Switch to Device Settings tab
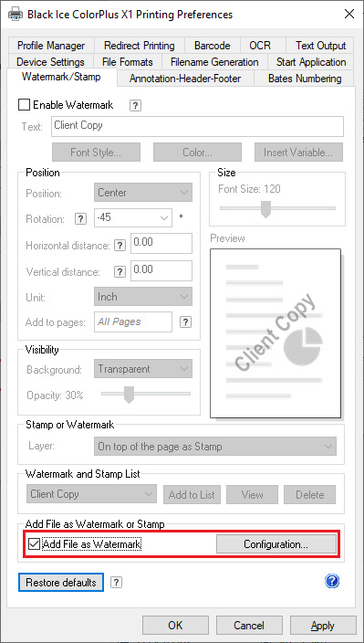 tap(50, 62)
